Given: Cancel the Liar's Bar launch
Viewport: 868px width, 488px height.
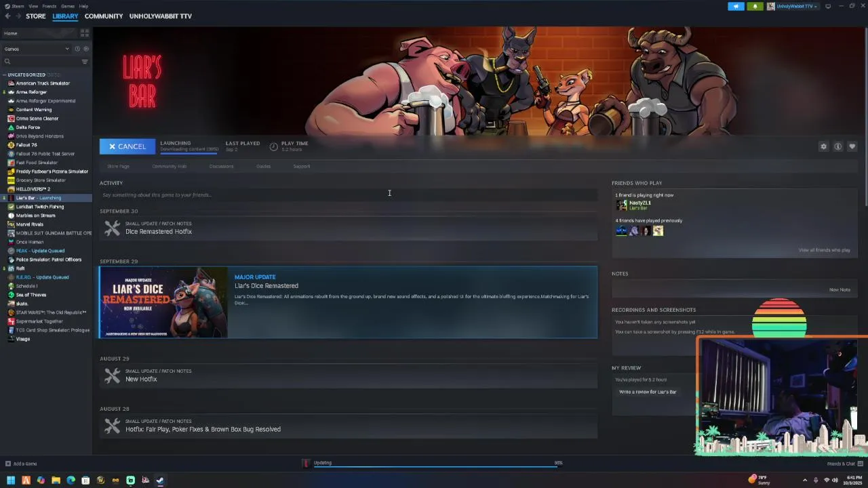Looking at the screenshot, I should (127, 146).
